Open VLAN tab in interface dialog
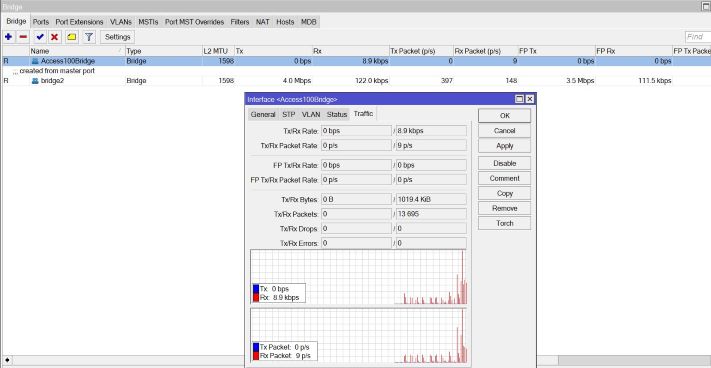The height and width of the screenshot is (368, 711). point(311,114)
